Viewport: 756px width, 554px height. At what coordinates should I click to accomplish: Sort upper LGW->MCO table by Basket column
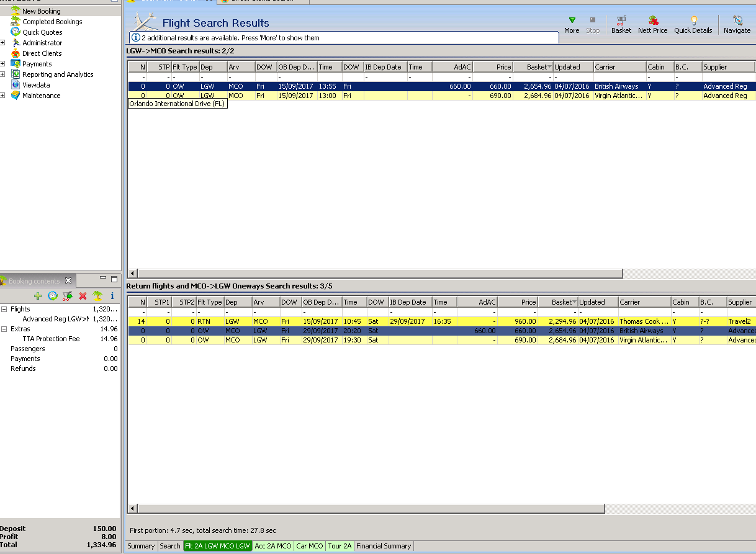pyautogui.click(x=533, y=67)
